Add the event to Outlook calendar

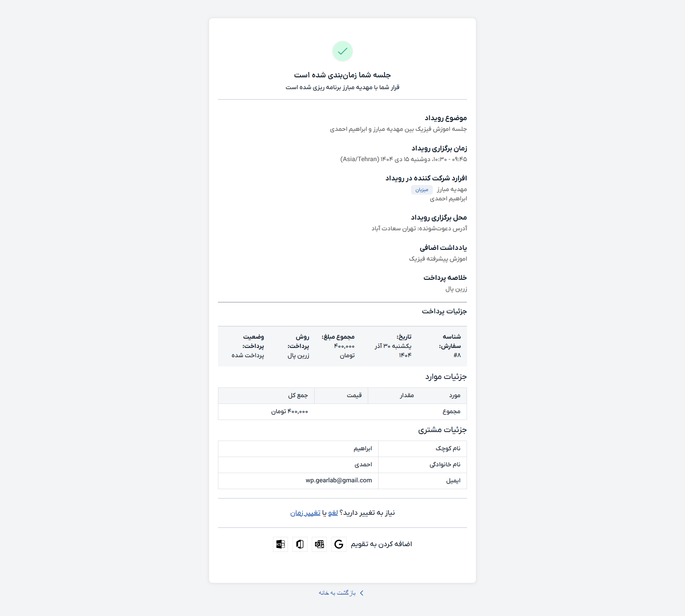click(x=319, y=544)
